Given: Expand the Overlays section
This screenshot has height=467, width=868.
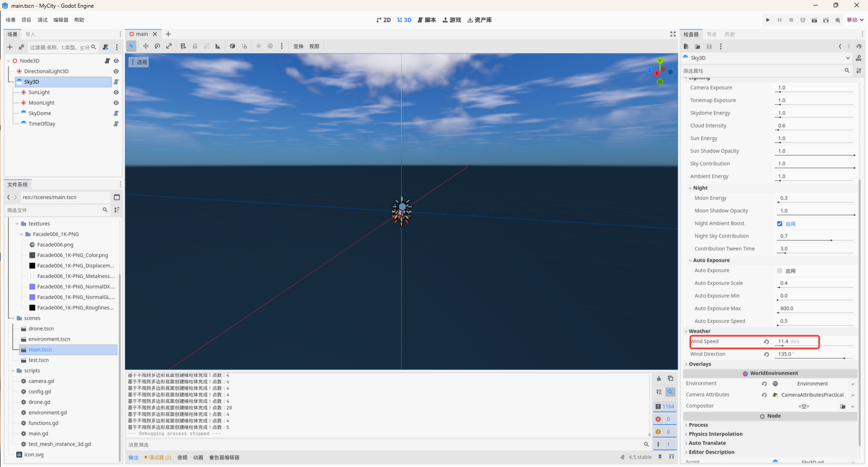Looking at the screenshot, I should click(x=700, y=364).
